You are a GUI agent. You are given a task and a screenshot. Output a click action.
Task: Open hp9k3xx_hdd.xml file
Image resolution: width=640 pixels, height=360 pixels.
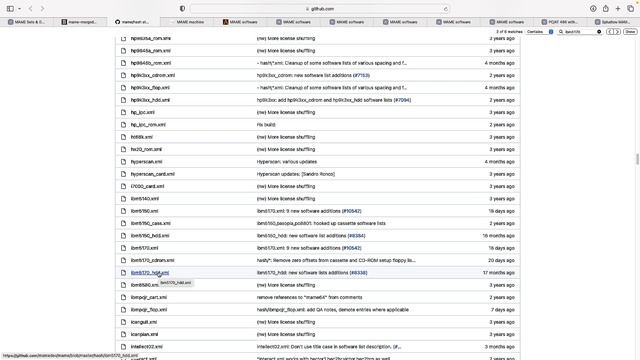pos(150,100)
